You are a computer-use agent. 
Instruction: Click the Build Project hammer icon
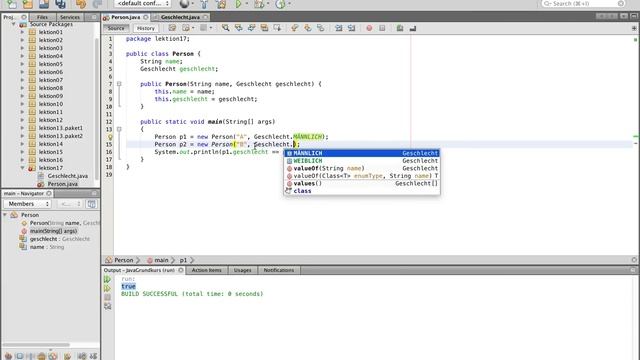[204, 4]
